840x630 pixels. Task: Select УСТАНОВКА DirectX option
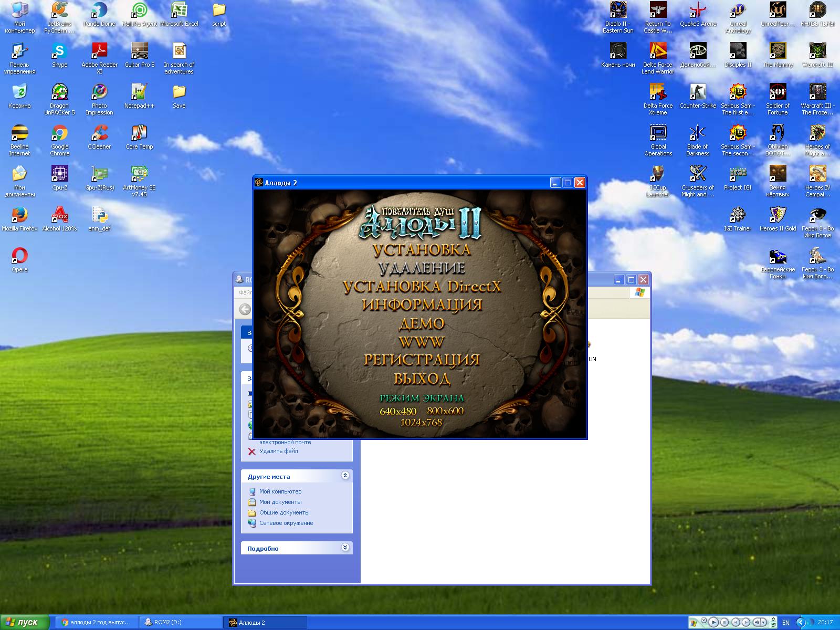pyautogui.click(x=422, y=287)
